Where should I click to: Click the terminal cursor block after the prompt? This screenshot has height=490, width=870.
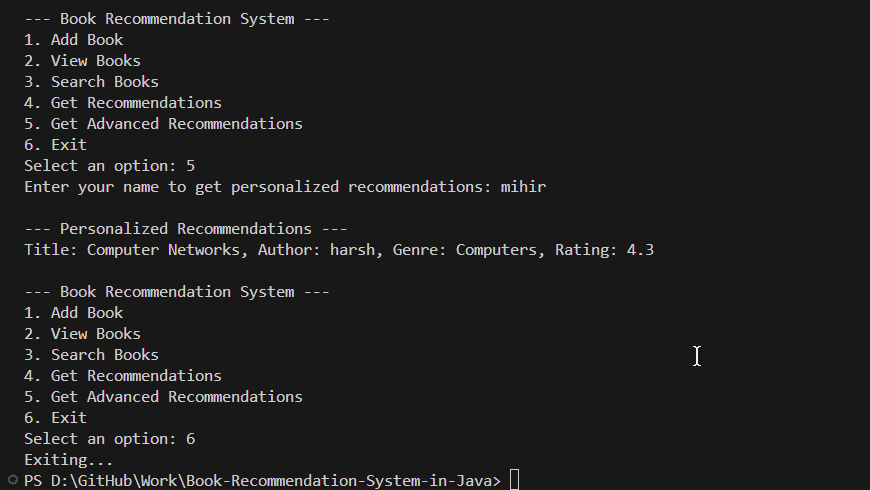[515, 481]
